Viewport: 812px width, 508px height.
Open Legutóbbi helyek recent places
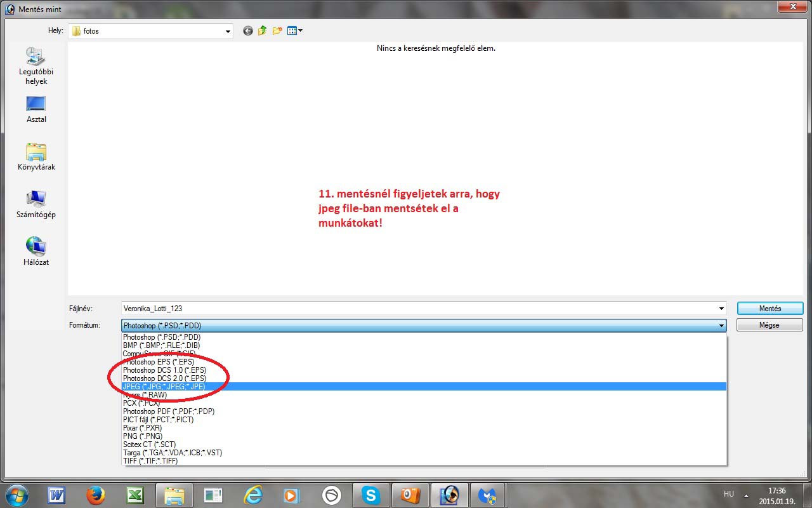pyautogui.click(x=36, y=66)
